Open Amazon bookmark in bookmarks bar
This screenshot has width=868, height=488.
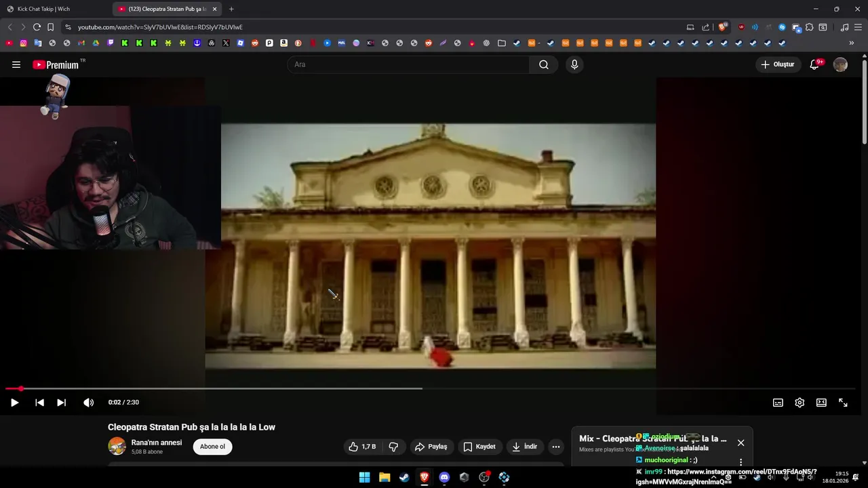[x=283, y=43]
